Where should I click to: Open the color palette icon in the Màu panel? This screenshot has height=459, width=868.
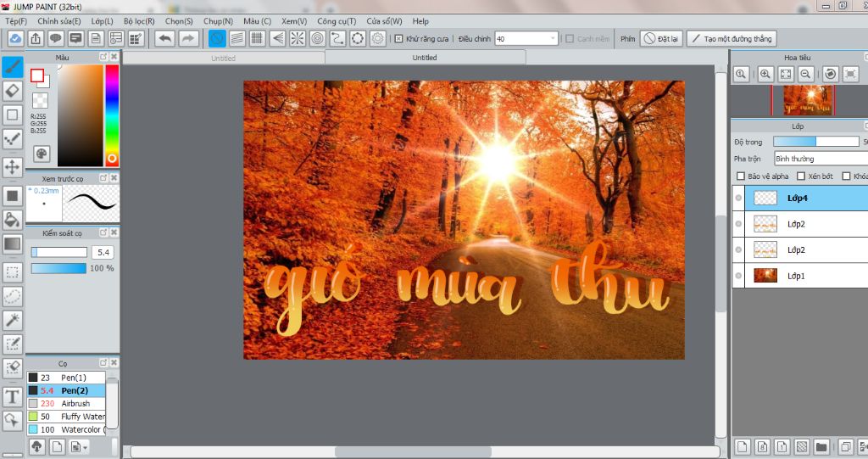(x=42, y=154)
